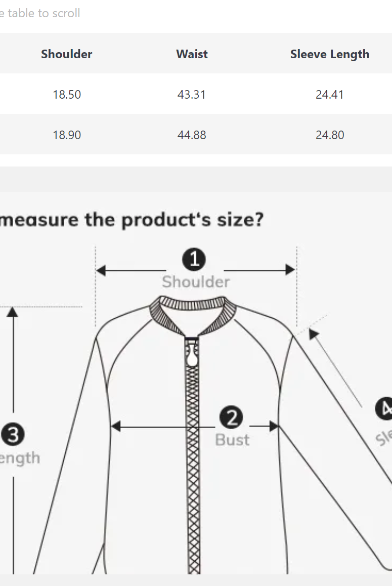The width and height of the screenshot is (392, 586).
Task: Click the zipper pull on the jacket
Action: [x=192, y=353]
